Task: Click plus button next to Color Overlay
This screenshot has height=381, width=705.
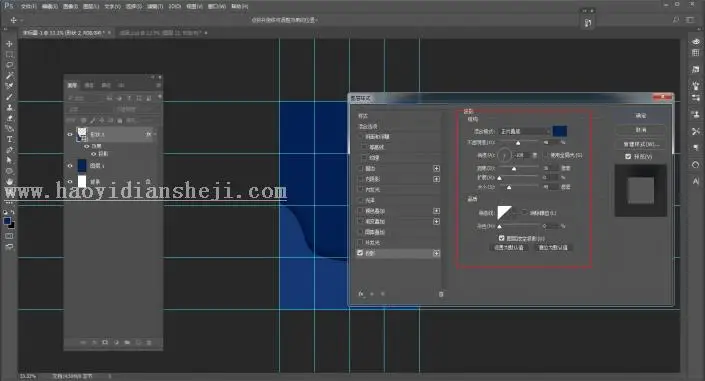Action: pyautogui.click(x=436, y=211)
